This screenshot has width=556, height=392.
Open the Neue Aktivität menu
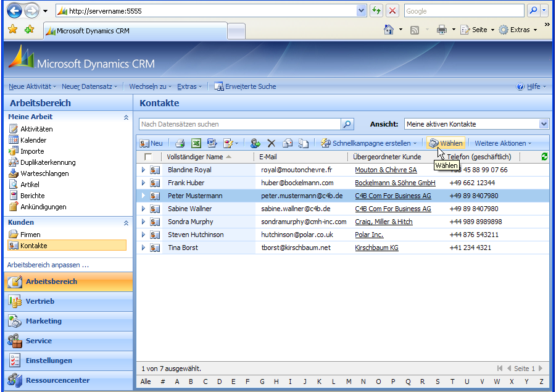pos(32,86)
